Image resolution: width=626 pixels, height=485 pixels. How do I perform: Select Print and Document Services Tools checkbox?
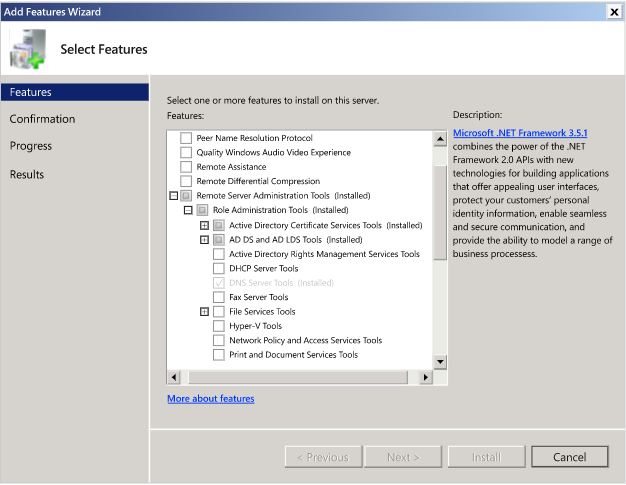[218, 355]
